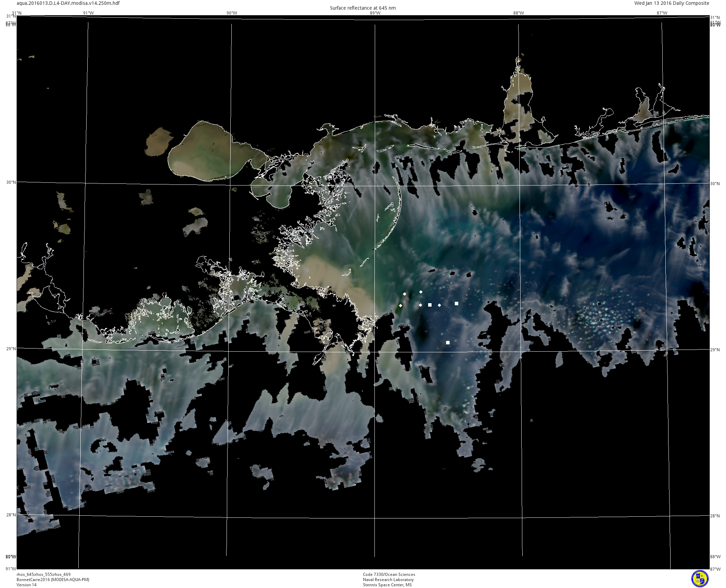The height and width of the screenshot is (588, 726).
Task: Click the 'Code 7330/Ocean Sciences' credit text
Action: (x=389, y=575)
